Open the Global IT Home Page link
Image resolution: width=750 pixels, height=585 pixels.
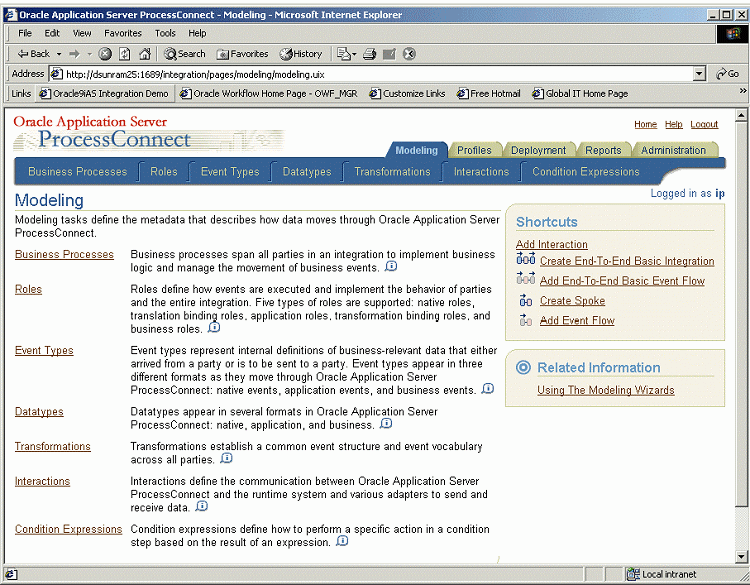(x=580, y=94)
